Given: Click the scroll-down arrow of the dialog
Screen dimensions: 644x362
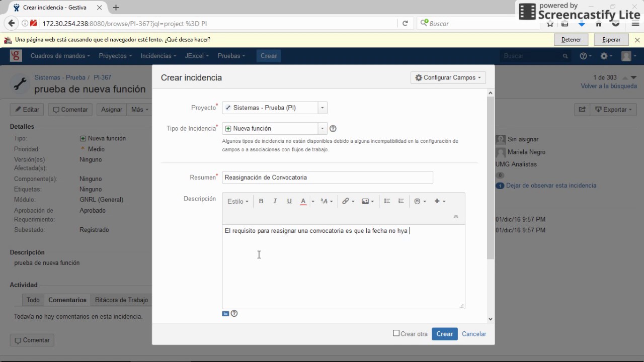Looking at the screenshot, I should (x=491, y=319).
